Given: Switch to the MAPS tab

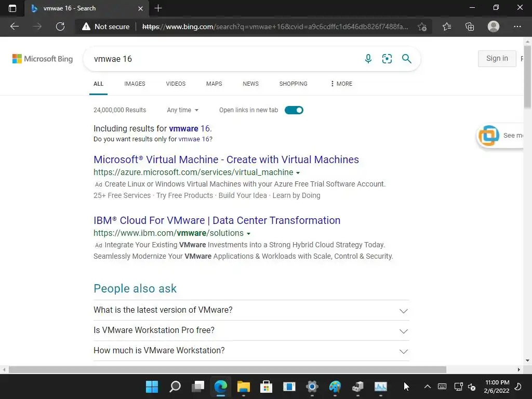Looking at the screenshot, I should [214, 84].
